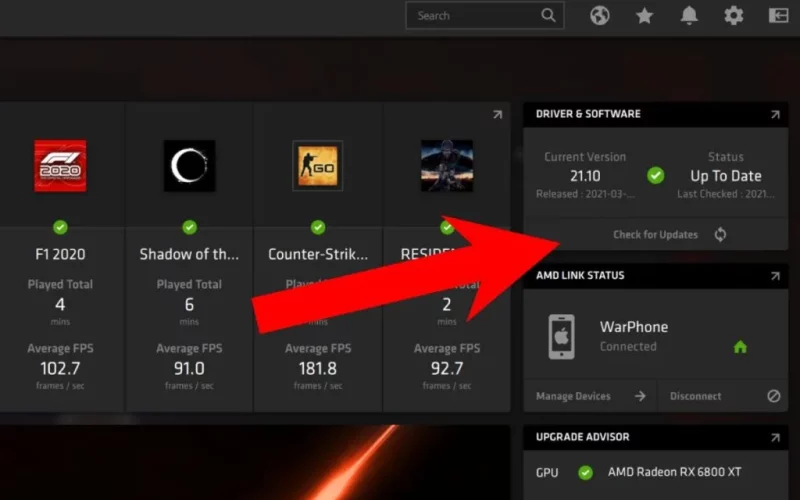Screen dimensions: 800x500
Task: Click the Last Checked date text
Action: pos(726,194)
